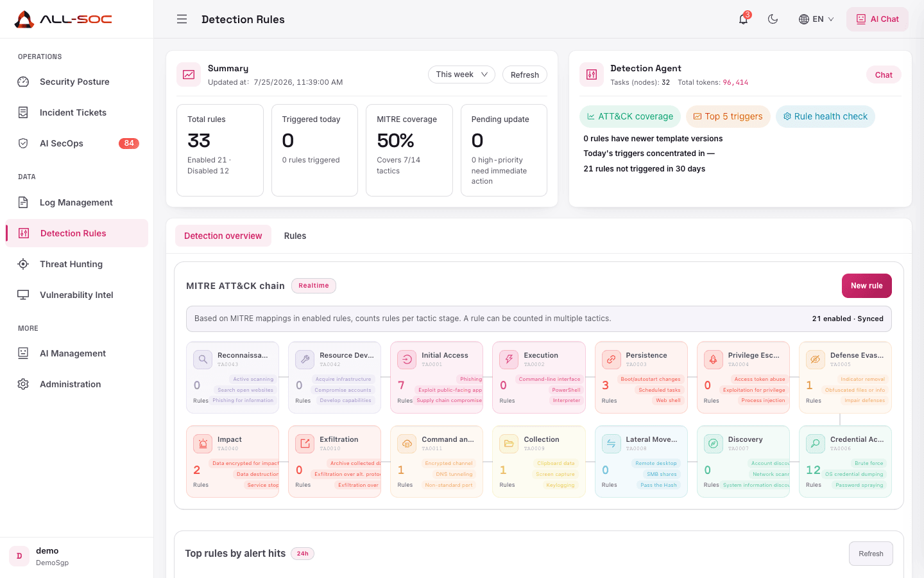Select the Top 5 triggers chip
Screen dimensions: 924x578
coord(728,116)
